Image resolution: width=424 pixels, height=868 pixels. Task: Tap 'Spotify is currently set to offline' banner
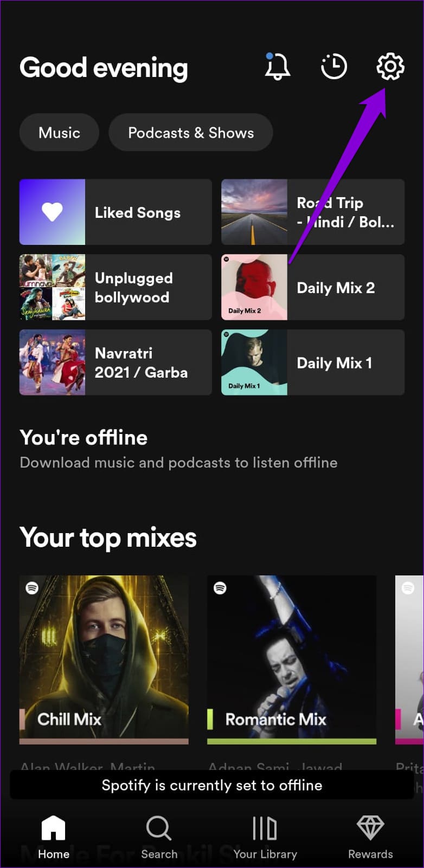coord(212,785)
